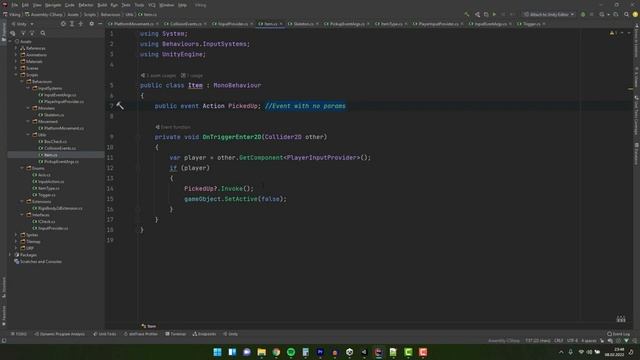This screenshot has width=640, height=360.
Task: Collapse the Scripts folder
Action: point(16,75)
